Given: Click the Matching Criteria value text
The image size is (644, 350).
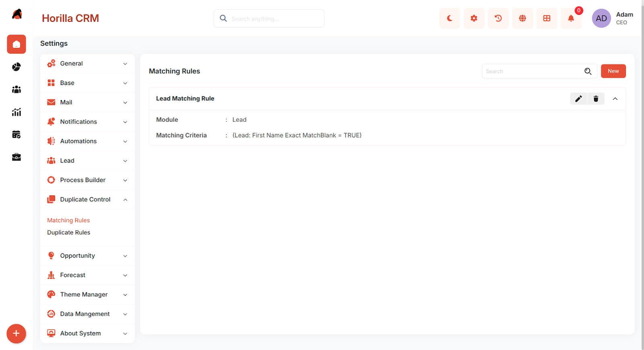Looking at the screenshot, I should [297, 135].
